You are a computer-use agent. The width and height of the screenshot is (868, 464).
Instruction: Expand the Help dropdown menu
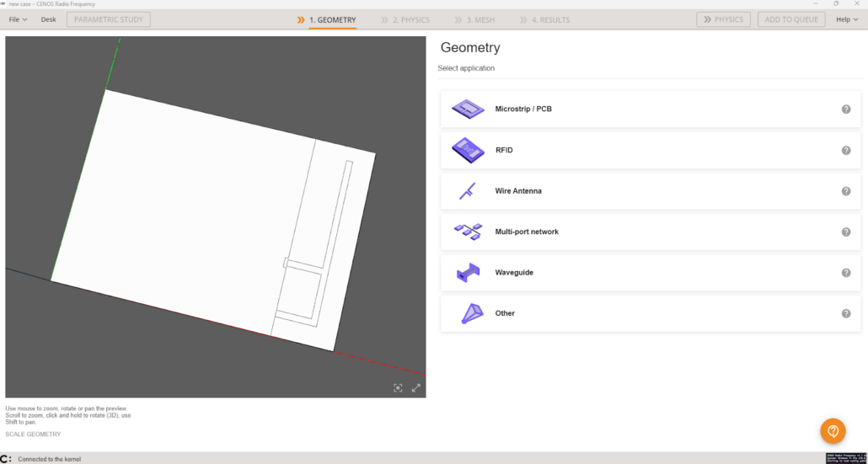tap(846, 19)
